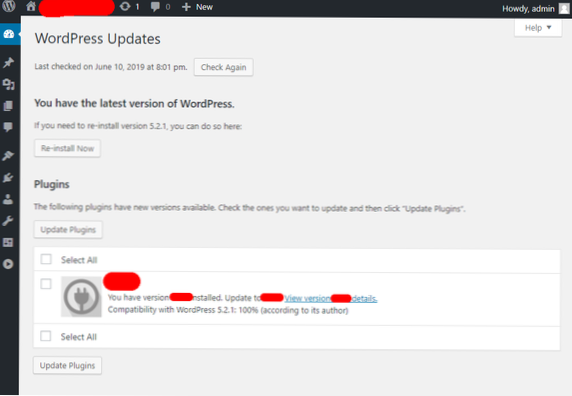The width and height of the screenshot is (572, 396).
Task: Open the WordPress logo menu
Action: [x=9, y=6]
